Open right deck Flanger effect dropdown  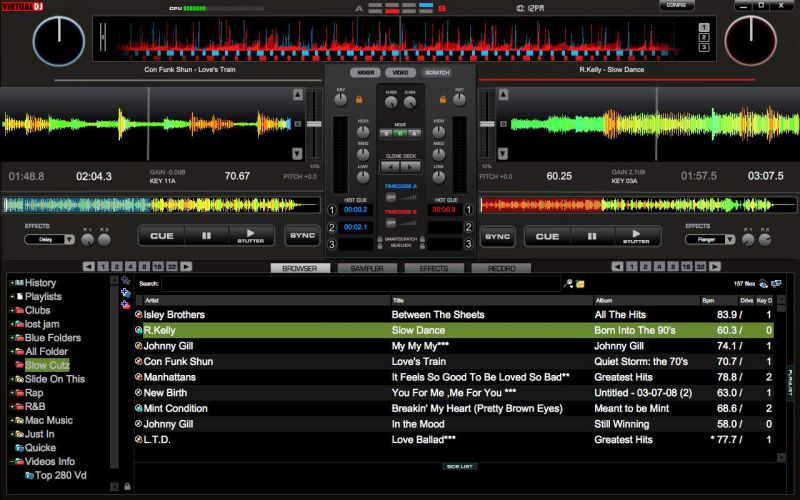point(730,239)
